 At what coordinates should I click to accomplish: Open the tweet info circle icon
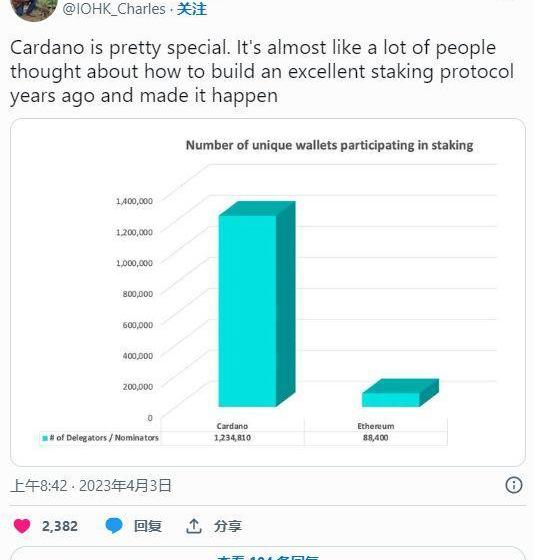coord(514,485)
